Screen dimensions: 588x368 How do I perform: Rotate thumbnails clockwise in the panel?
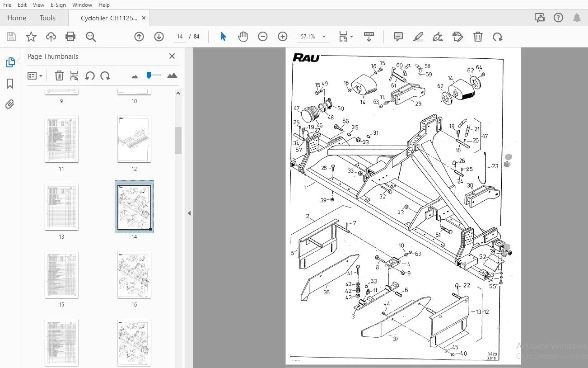(105, 75)
